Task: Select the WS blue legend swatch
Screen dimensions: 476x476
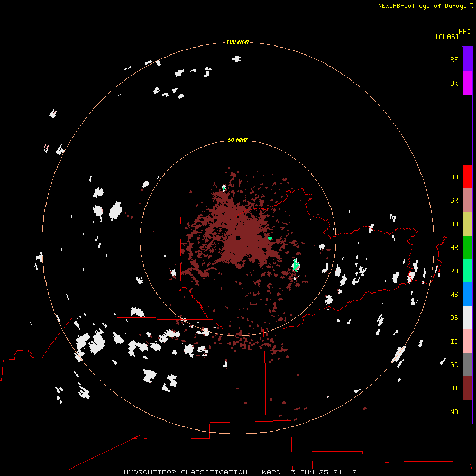Action: 467,294
